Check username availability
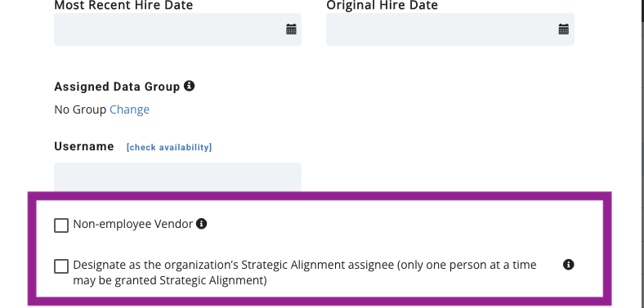644x308 pixels. [x=169, y=147]
